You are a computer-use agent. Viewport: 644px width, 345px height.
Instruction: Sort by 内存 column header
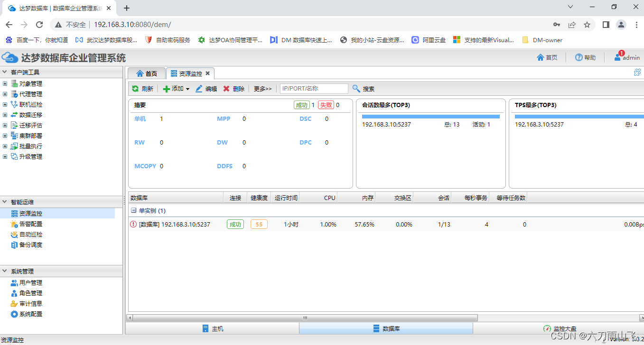[356, 198]
